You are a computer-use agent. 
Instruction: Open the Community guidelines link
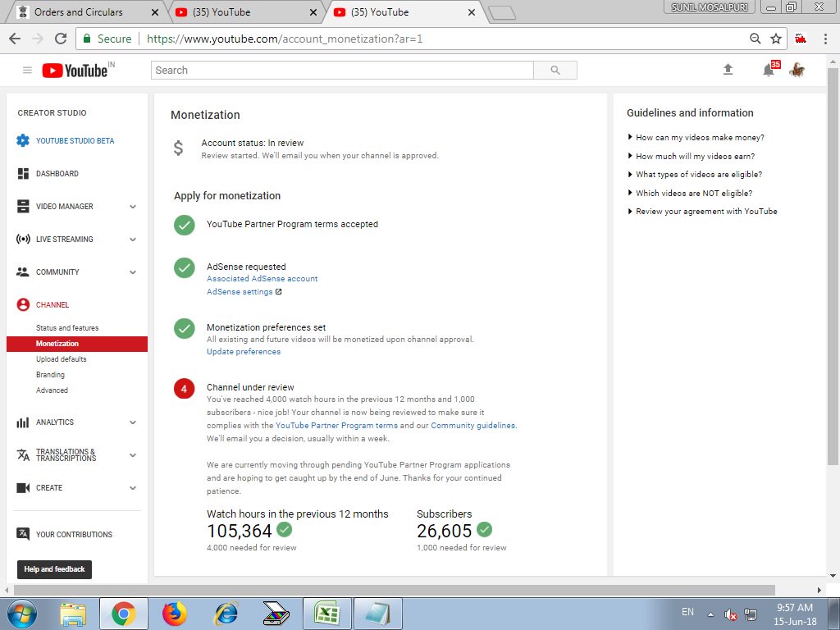[x=473, y=426]
